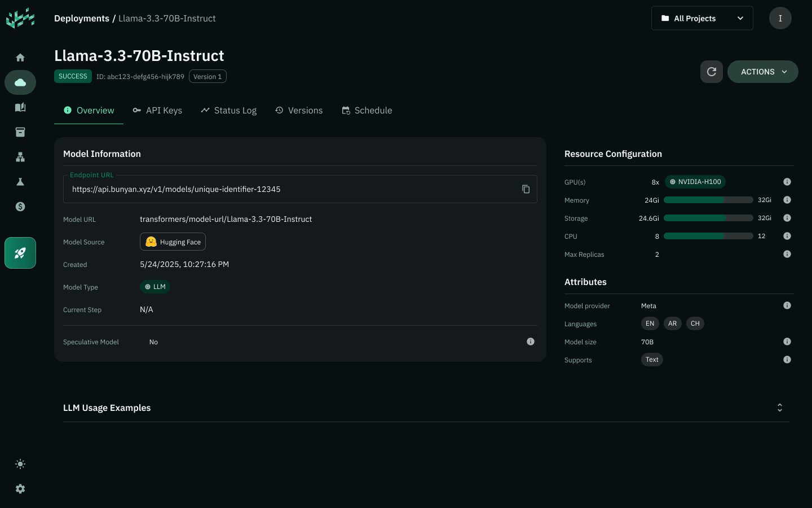This screenshot has width=812, height=508.
Task: Click the info icon for Speculative Model
Action: [531, 341]
